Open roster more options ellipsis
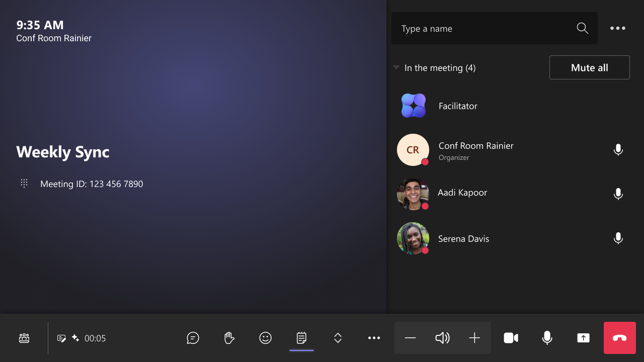The image size is (644, 362). point(618,28)
